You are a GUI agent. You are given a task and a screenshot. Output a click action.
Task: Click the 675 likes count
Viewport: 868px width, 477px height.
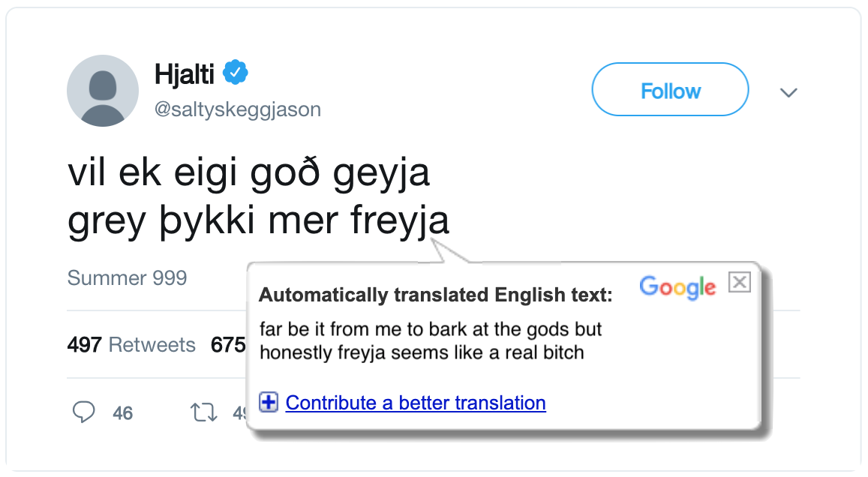228,345
